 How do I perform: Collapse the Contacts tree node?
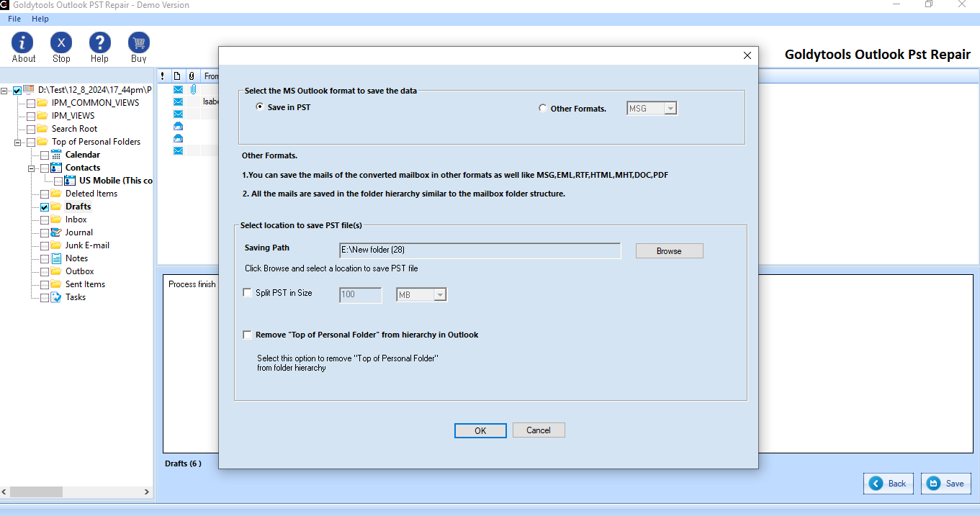point(32,168)
